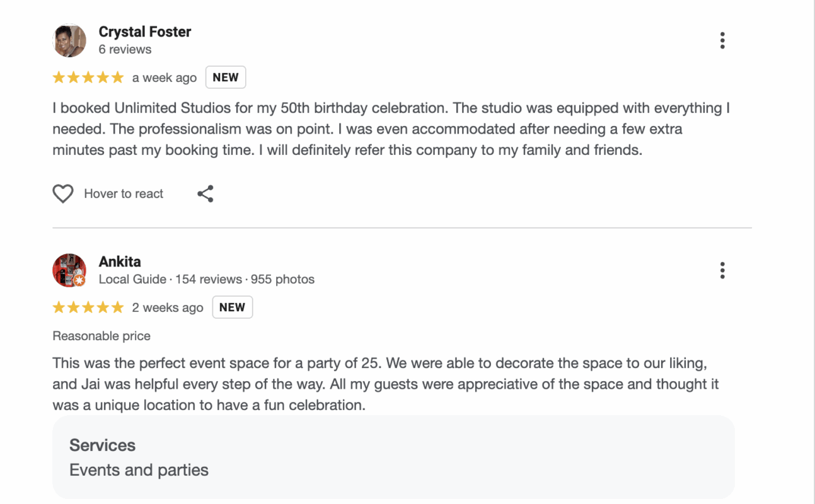Click Ankita's profile avatar
The height and width of the screenshot is (504, 815).
pyautogui.click(x=69, y=271)
